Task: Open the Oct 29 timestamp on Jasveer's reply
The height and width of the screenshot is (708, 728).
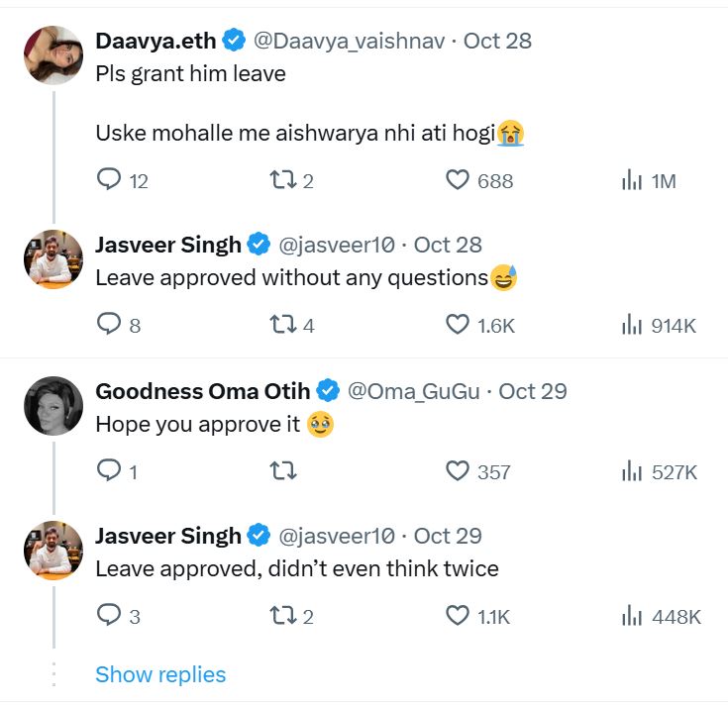Action: 448,536
